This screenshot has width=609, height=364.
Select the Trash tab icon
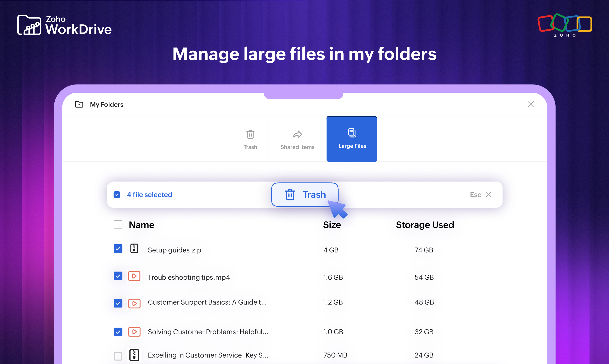(250, 135)
